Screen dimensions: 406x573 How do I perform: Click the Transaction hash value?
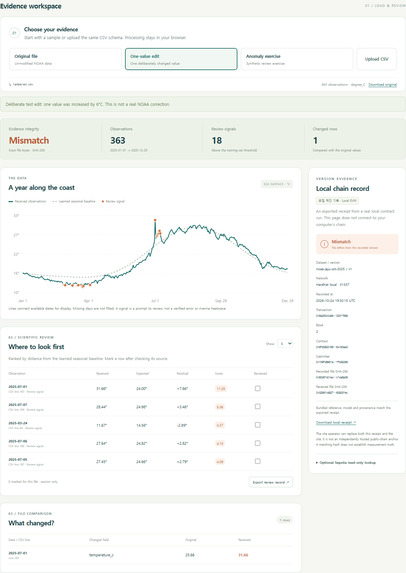[332, 316]
